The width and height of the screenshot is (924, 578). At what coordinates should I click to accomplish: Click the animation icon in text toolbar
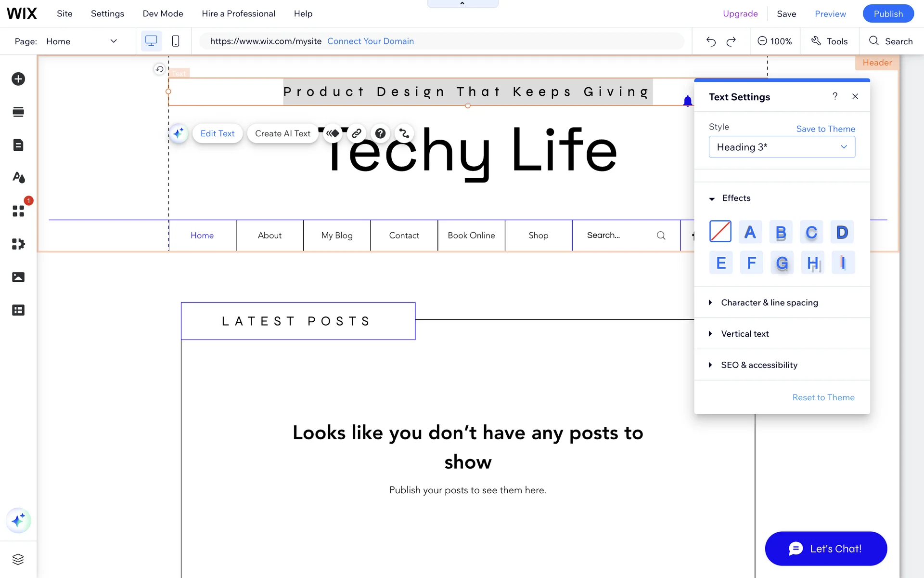pyautogui.click(x=333, y=133)
